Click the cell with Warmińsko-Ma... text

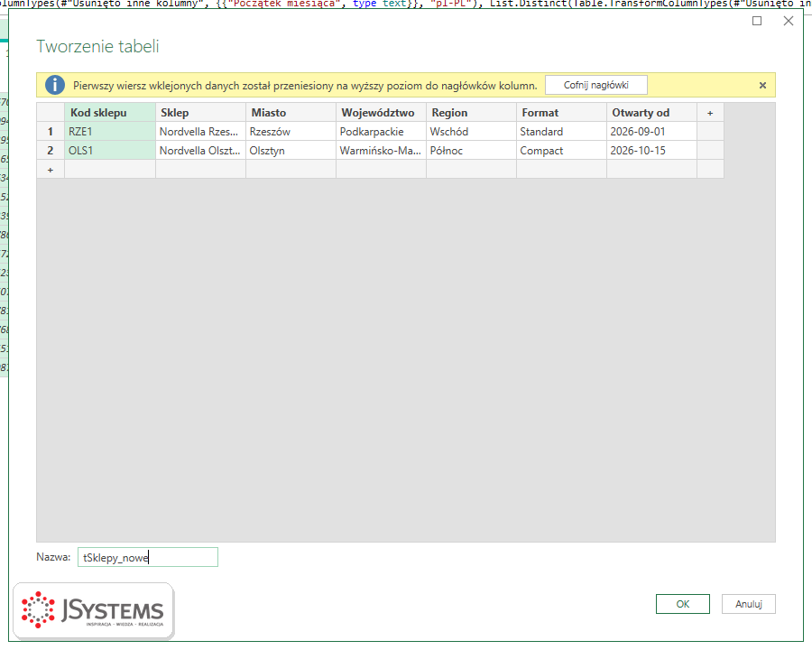pos(381,151)
